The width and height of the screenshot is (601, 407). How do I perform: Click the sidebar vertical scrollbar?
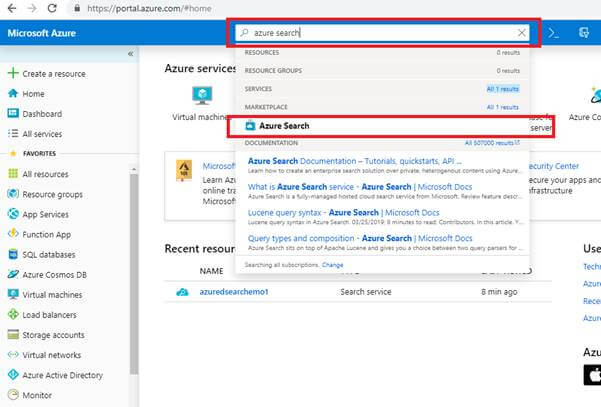[x=134, y=274]
